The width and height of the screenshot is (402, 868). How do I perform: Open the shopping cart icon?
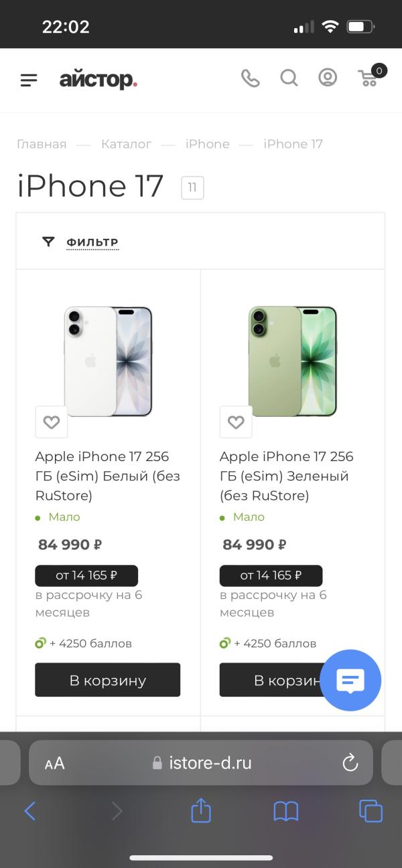click(x=368, y=78)
